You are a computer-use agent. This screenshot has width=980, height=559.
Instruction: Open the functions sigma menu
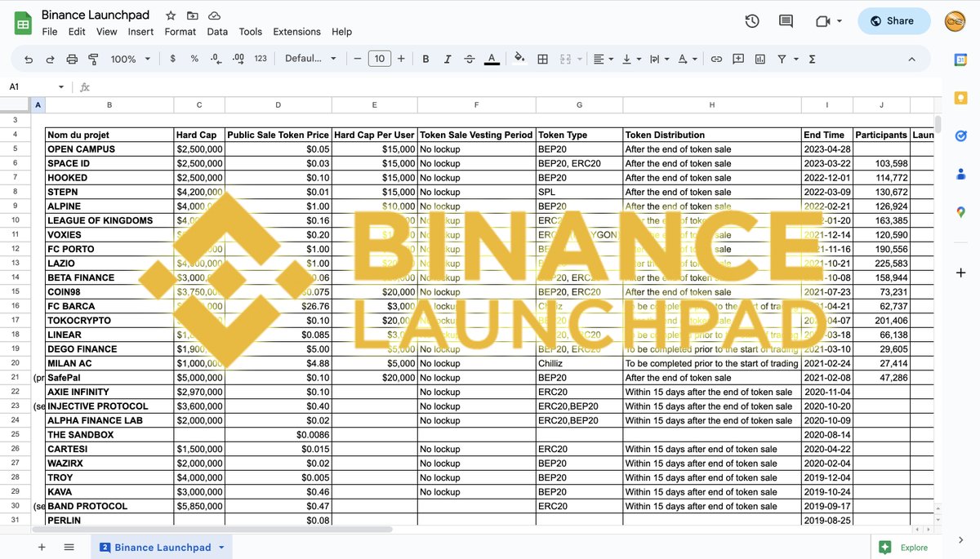(x=812, y=59)
